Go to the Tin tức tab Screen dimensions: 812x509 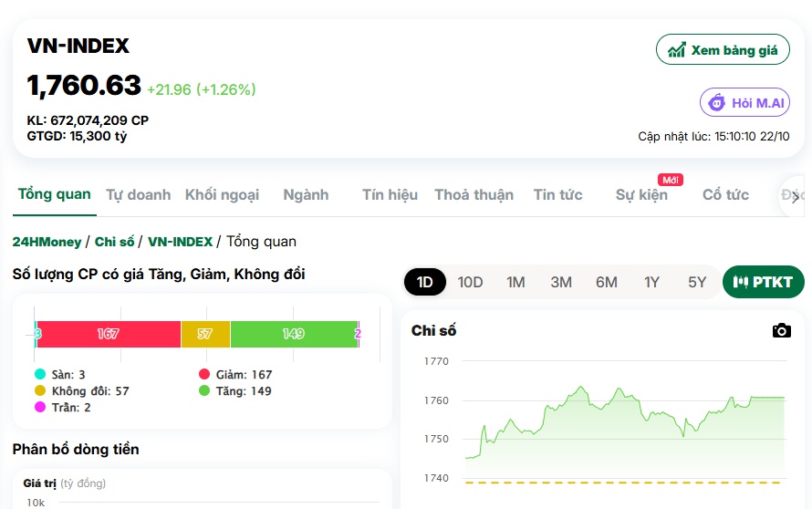557,194
